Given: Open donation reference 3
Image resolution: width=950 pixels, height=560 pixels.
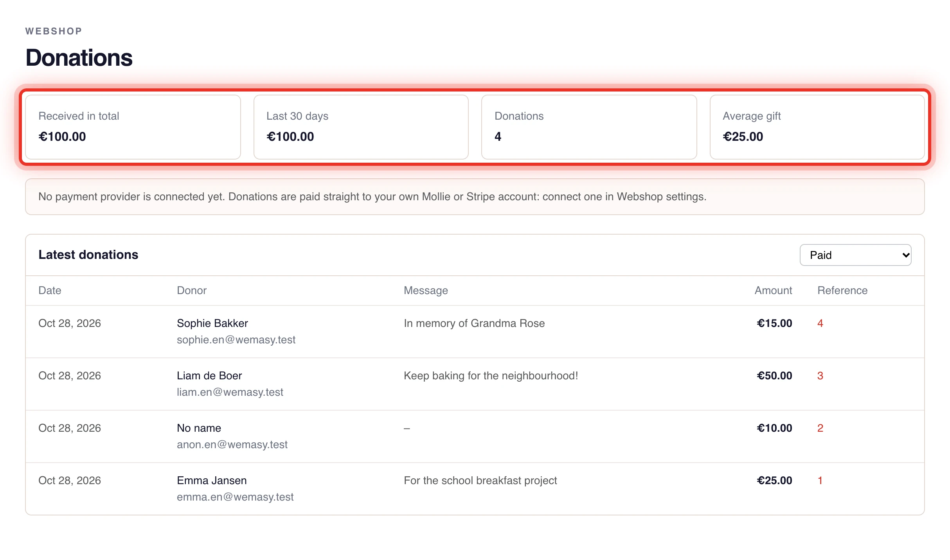Looking at the screenshot, I should coord(820,376).
